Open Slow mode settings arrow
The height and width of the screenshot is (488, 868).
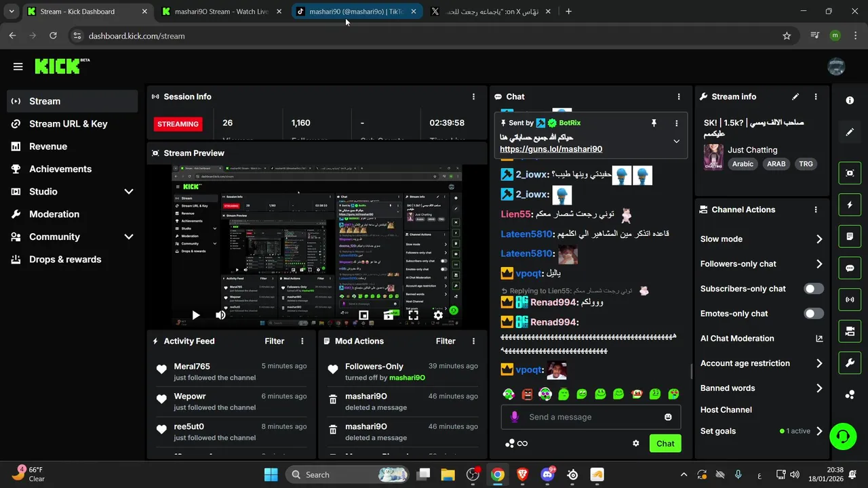click(819, 239)
